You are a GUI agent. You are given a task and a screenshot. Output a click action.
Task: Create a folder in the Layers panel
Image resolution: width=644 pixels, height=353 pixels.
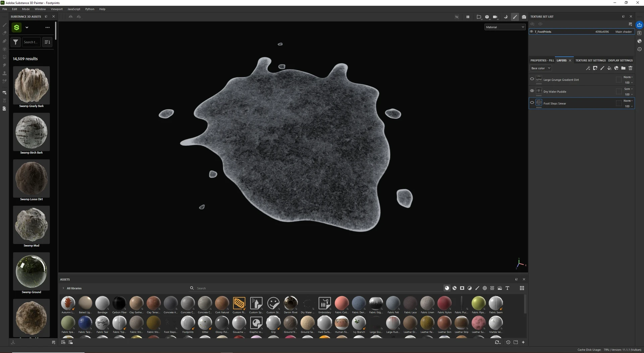623,68
